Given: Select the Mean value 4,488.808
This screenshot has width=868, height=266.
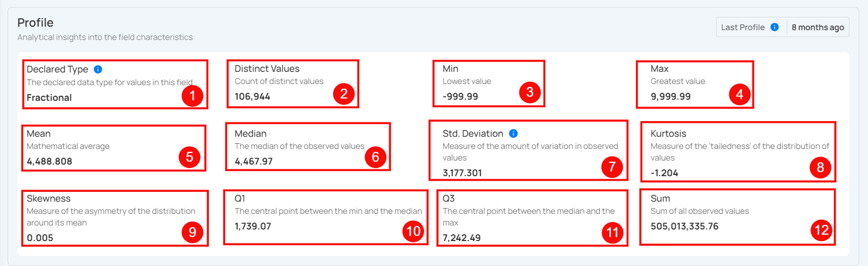Looking at the screenshot, I should tap(49, 162).
